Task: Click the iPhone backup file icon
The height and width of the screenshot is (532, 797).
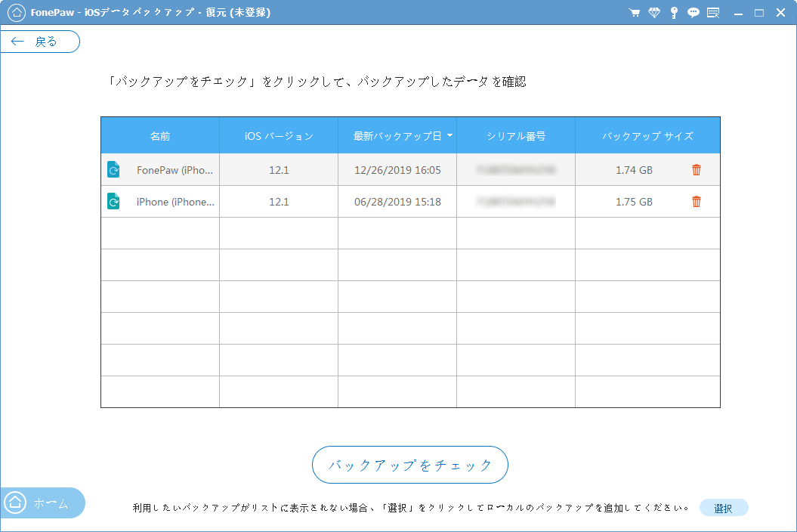Action: (x=114, y=202)
